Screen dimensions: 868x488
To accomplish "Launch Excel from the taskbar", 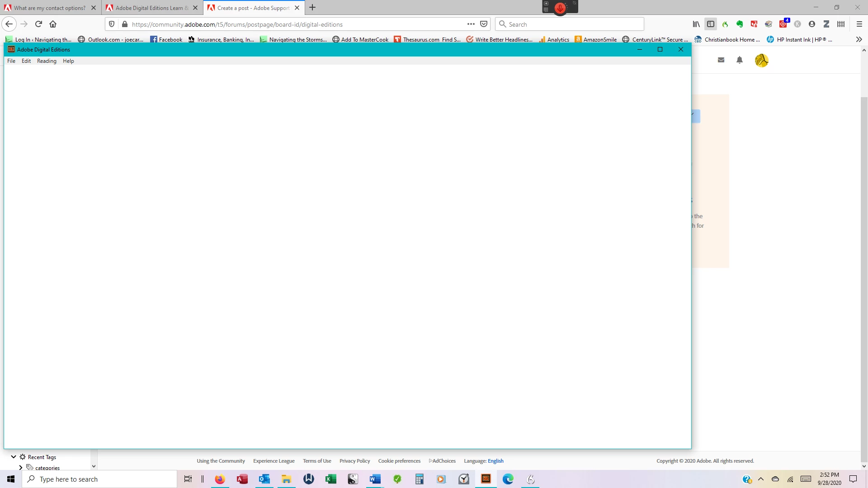I will tap(331, 479).
